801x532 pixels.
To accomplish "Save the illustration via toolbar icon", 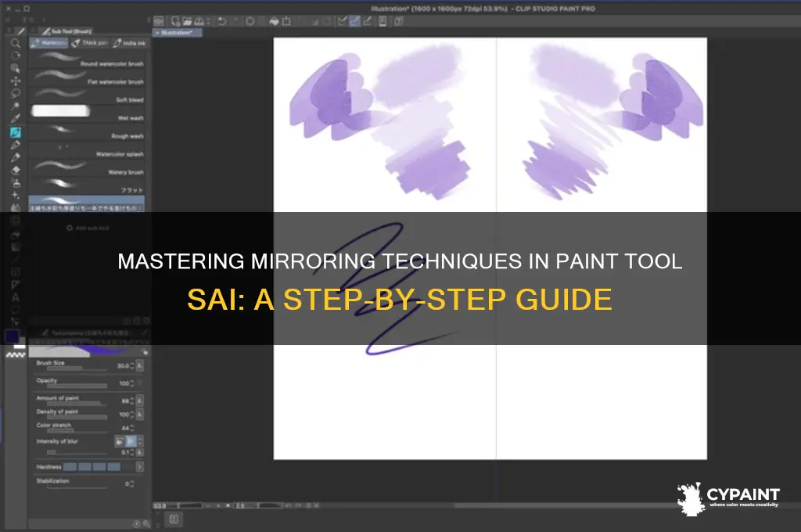I will point(199,21).
